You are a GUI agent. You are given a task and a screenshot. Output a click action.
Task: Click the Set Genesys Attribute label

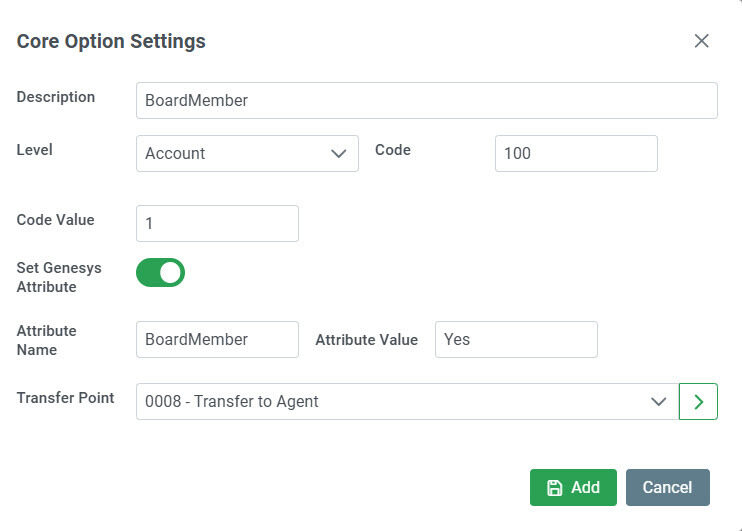point(59,277)
